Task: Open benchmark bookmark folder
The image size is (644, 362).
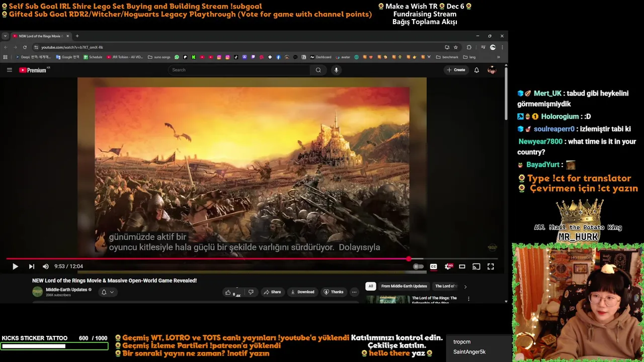Action: click(x=447, y=57)
